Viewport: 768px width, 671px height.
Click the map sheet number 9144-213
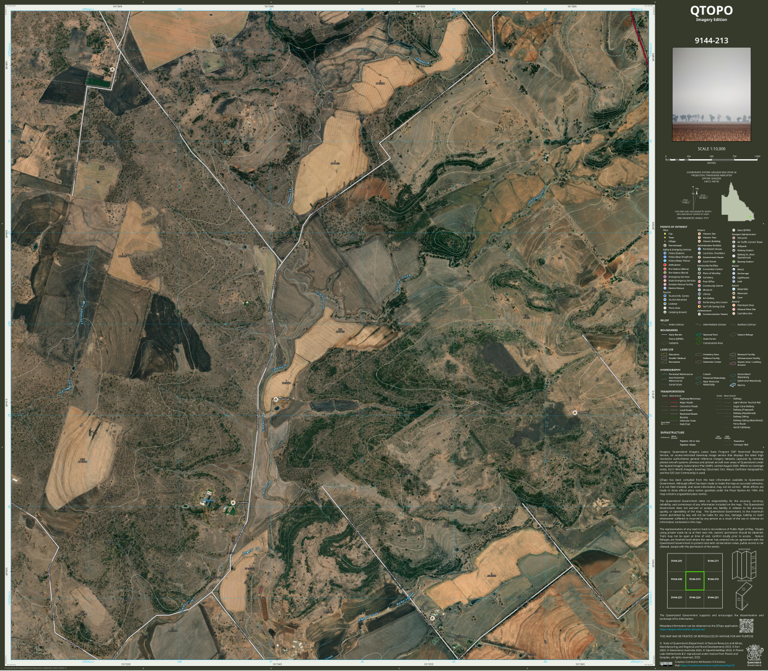click(711, 41)
